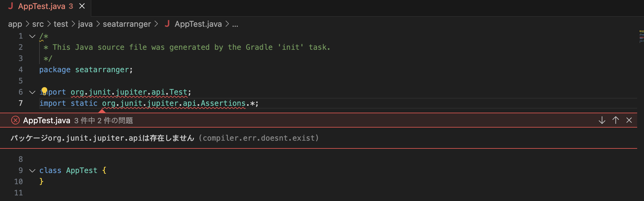Close the problem peek panel

coord(629,120)
